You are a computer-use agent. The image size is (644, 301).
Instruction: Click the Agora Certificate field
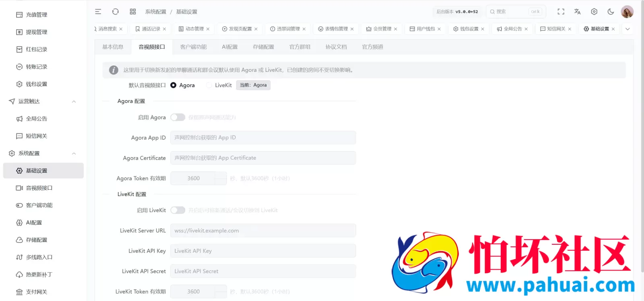pyautogui.click(x=263, y=158)
